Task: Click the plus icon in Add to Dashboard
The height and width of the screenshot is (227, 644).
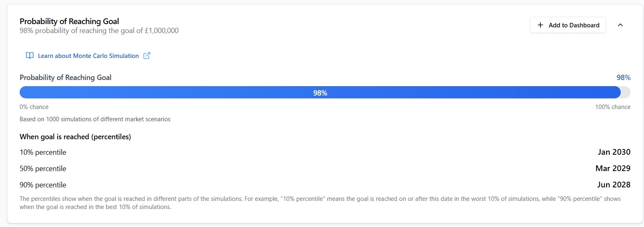Action: [x=540, y=25]
